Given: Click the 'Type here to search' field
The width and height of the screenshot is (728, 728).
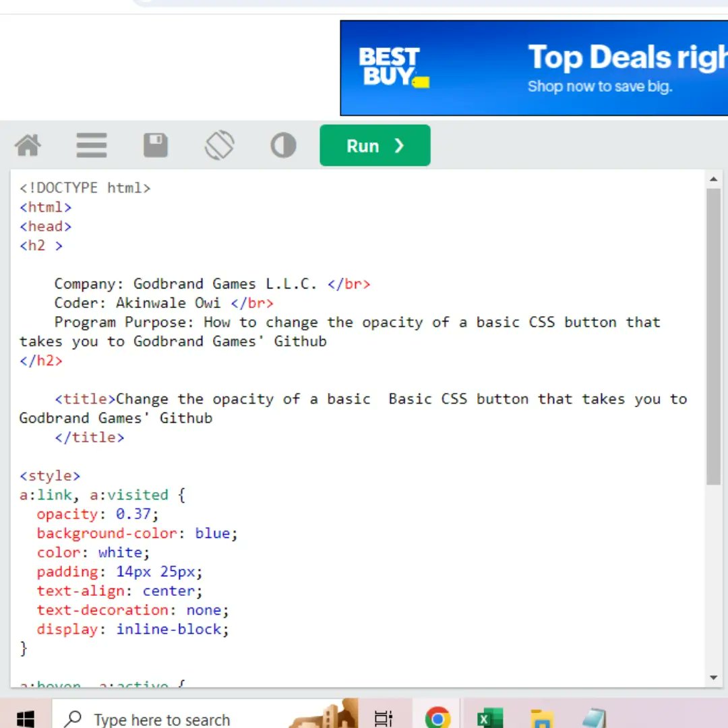Looking at the screenshot, I should (x=162, y=718).
